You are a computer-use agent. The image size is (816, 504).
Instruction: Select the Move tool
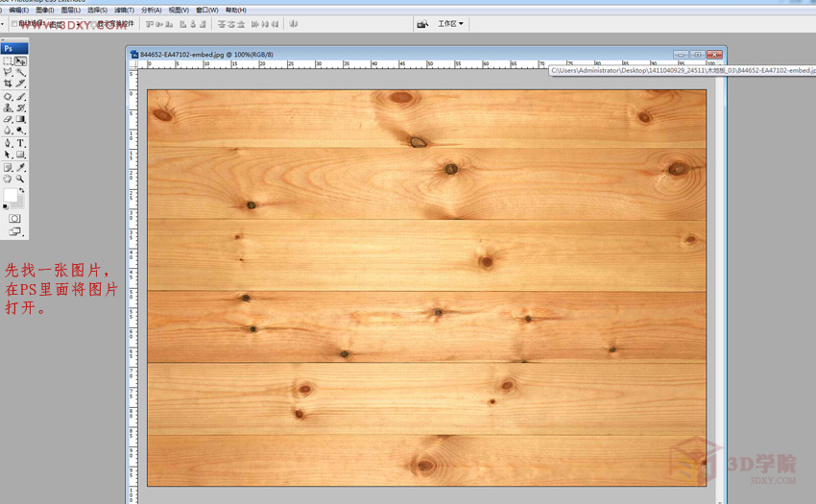20,61
